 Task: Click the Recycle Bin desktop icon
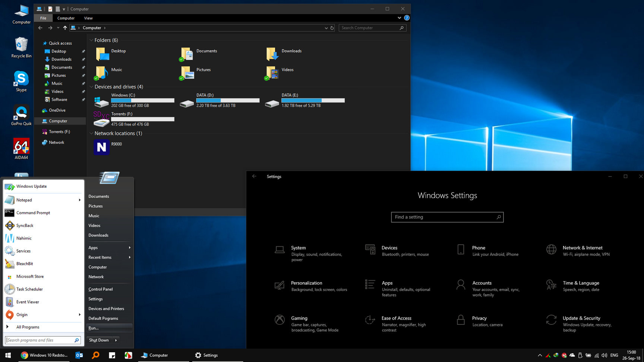[21, 48]
